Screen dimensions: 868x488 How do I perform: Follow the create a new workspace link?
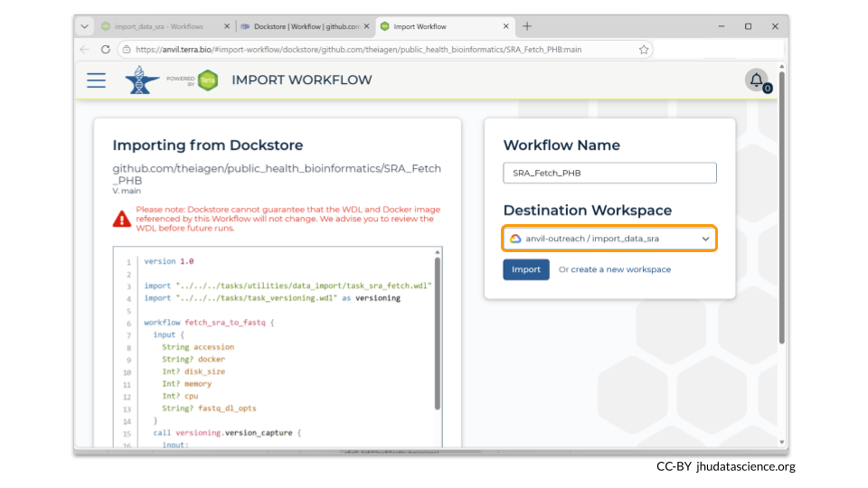pyautogui.click(x=620, y=269)
